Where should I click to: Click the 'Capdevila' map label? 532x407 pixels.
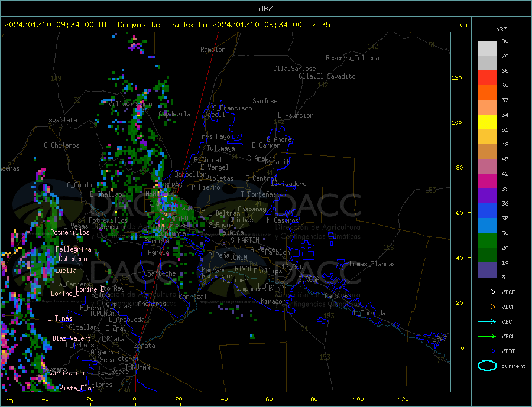pyautogui.click(x=175, y=114)
